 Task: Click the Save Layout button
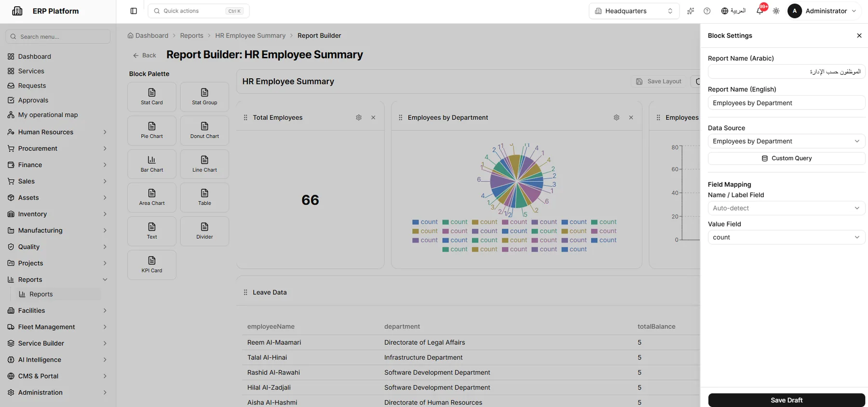659,82
